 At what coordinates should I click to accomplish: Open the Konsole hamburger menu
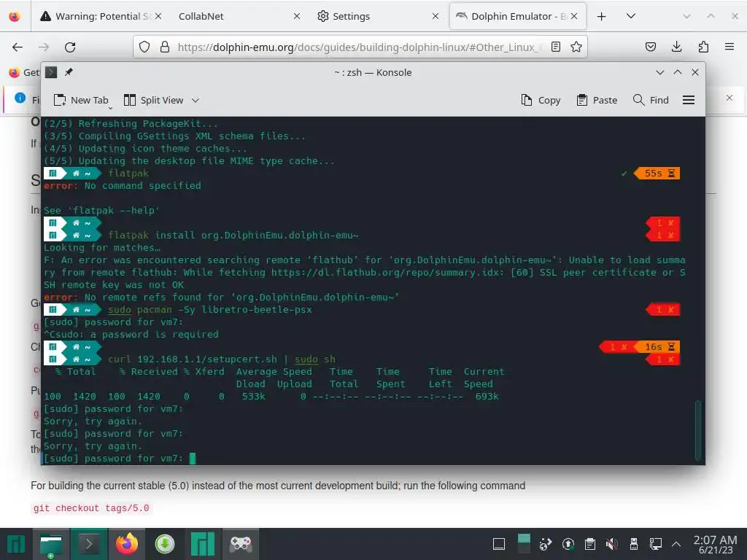(x=689, y=100)
